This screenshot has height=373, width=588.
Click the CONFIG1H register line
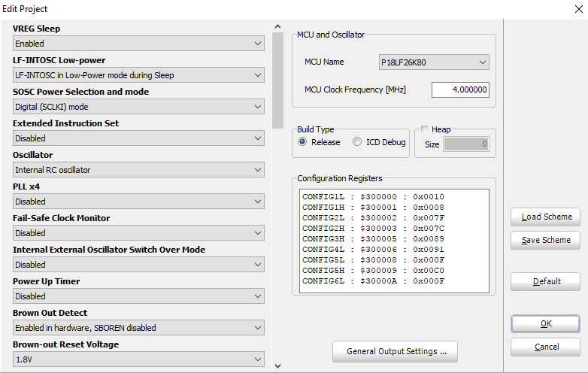373,208
